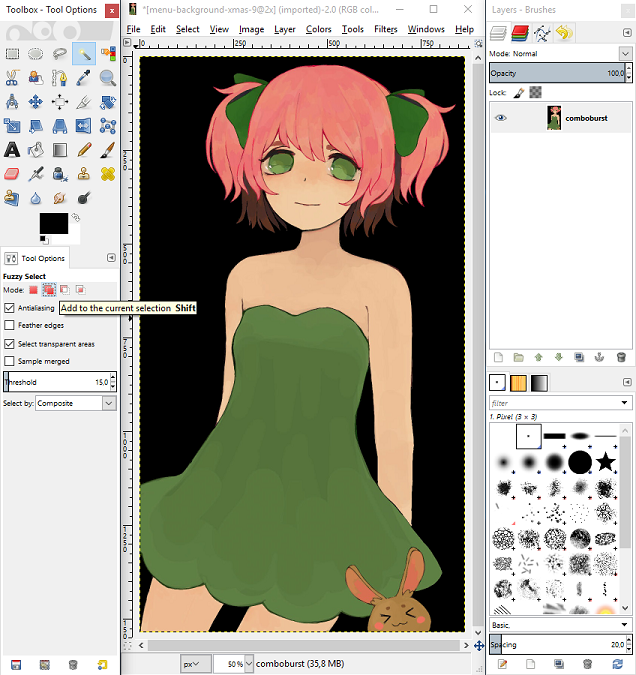Select the Pencil tool
The image size is (636, 675).
(x=84, y=150)
